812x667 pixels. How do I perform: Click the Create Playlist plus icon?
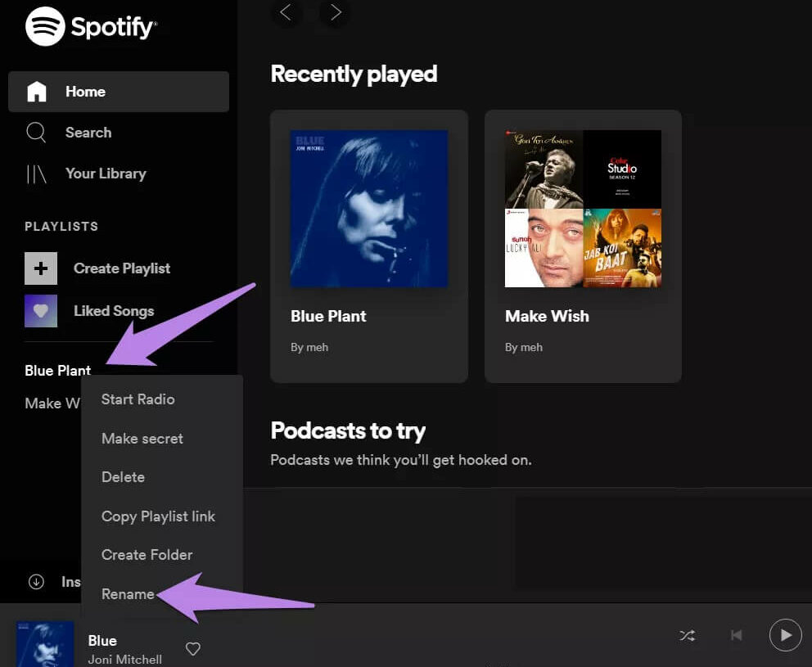pos(41,268)
